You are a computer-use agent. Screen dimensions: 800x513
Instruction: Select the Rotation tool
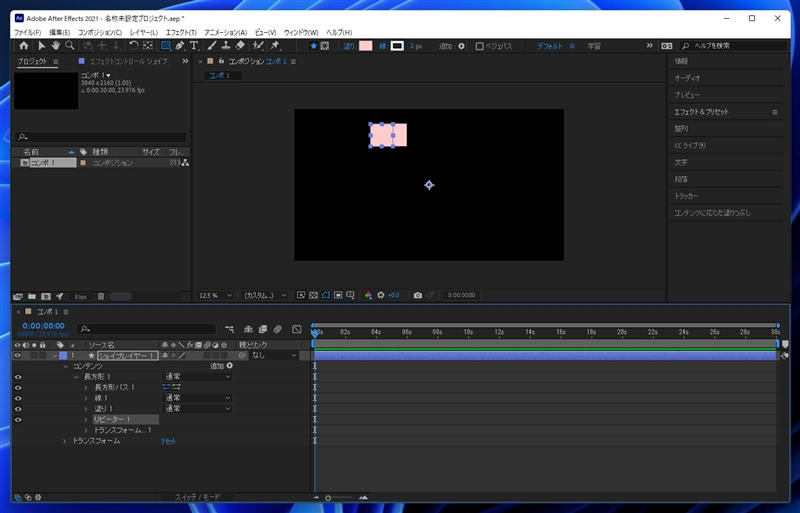[x=134, y=46]
